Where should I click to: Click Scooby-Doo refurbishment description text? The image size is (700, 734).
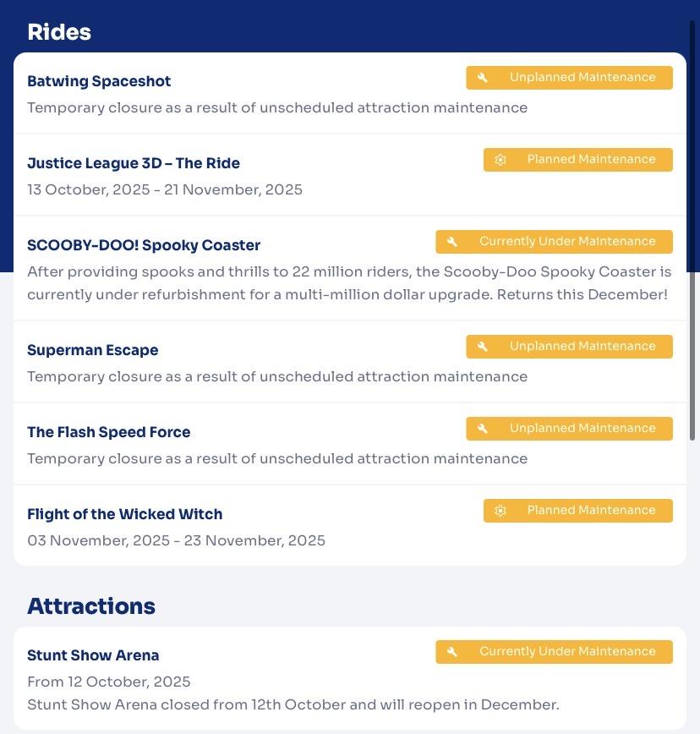349,283
